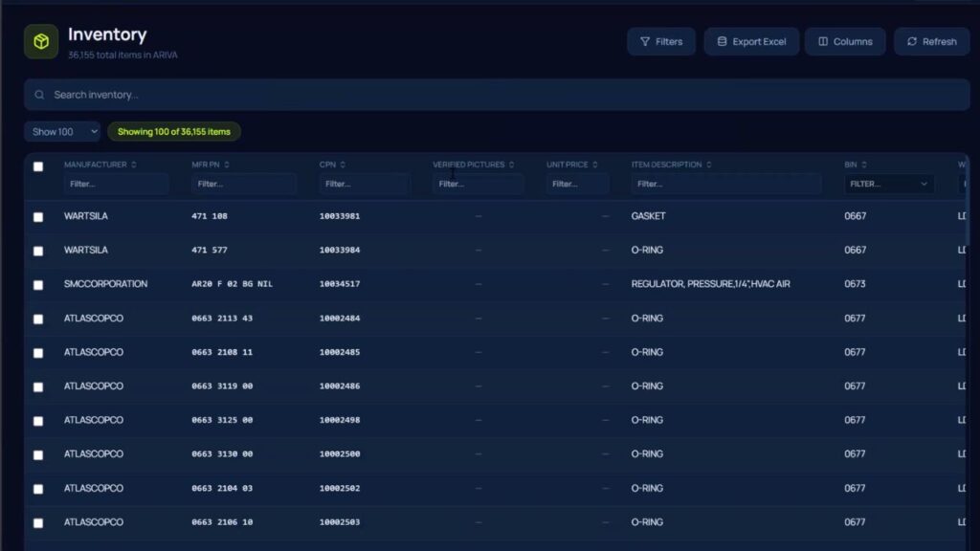The image size is (980, 551).
Task: Click the Manufacturer column header label
Action: pos(95,165)
